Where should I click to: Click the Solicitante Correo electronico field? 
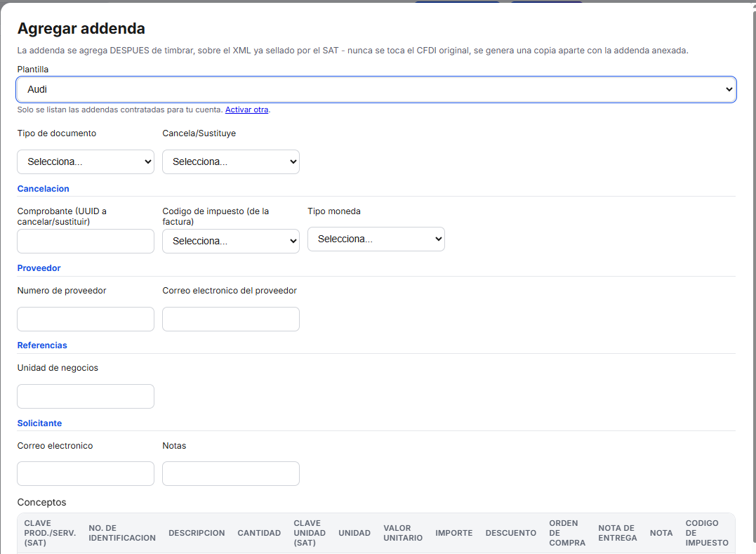(x=86, y=473)
